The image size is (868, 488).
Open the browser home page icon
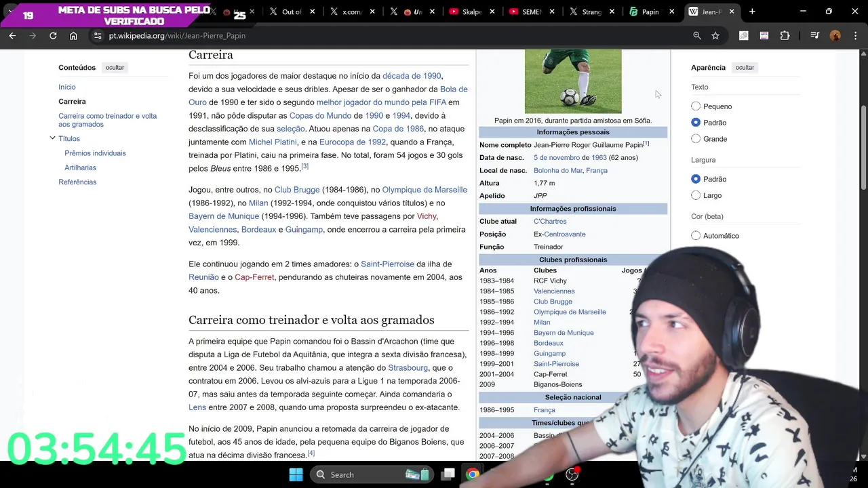point(73,35)
